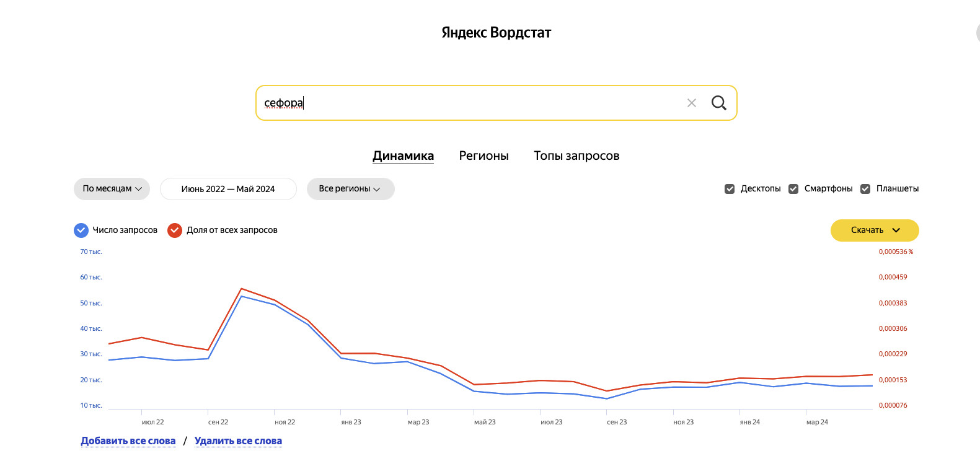The height and width of the screenshot is (456, 980).
Task: Switch to the Регионы tab
Action: point(483,156)
